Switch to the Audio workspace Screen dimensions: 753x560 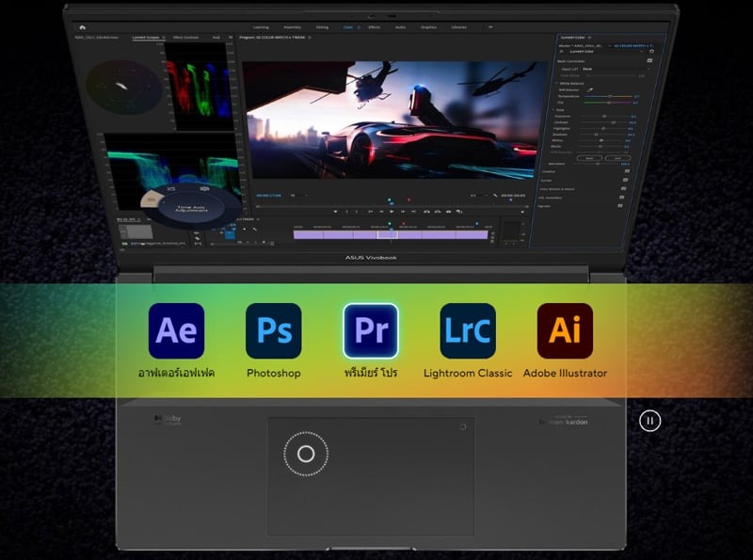(400, 27)
